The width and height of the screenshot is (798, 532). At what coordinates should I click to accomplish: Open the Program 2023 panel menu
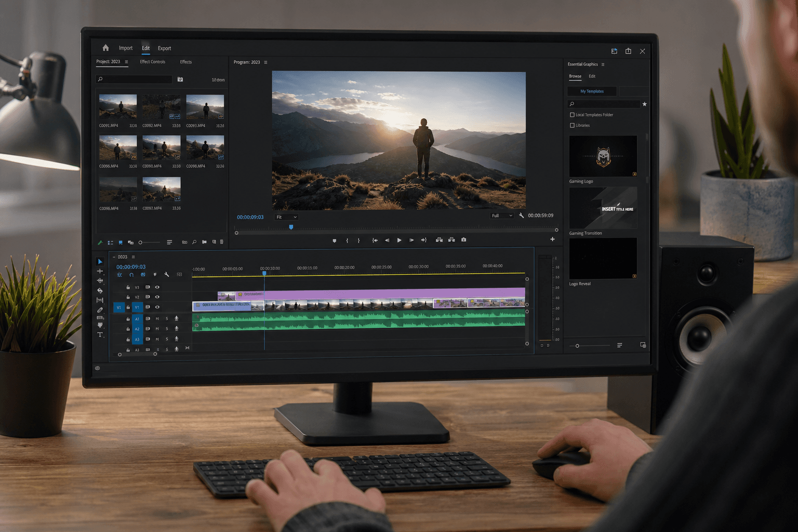click(x=265, y=62)
